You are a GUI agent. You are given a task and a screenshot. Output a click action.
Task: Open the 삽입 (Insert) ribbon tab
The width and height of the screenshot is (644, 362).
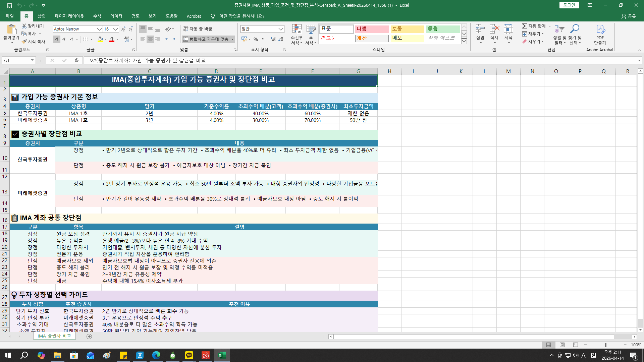point(42,16)
